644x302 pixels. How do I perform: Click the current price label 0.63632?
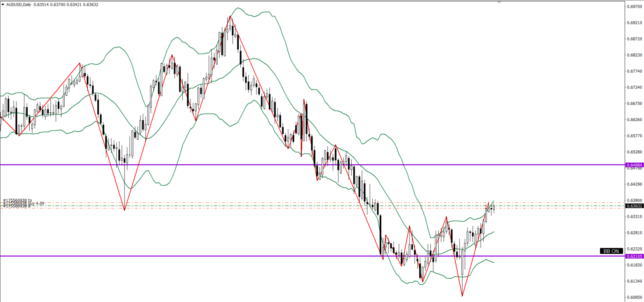click(x=634, y=206)
